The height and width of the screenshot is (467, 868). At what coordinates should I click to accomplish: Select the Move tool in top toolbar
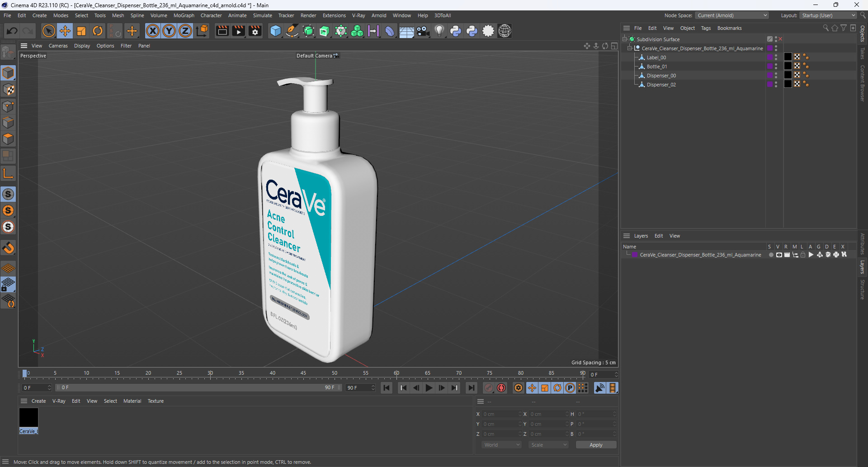[65, 31]
